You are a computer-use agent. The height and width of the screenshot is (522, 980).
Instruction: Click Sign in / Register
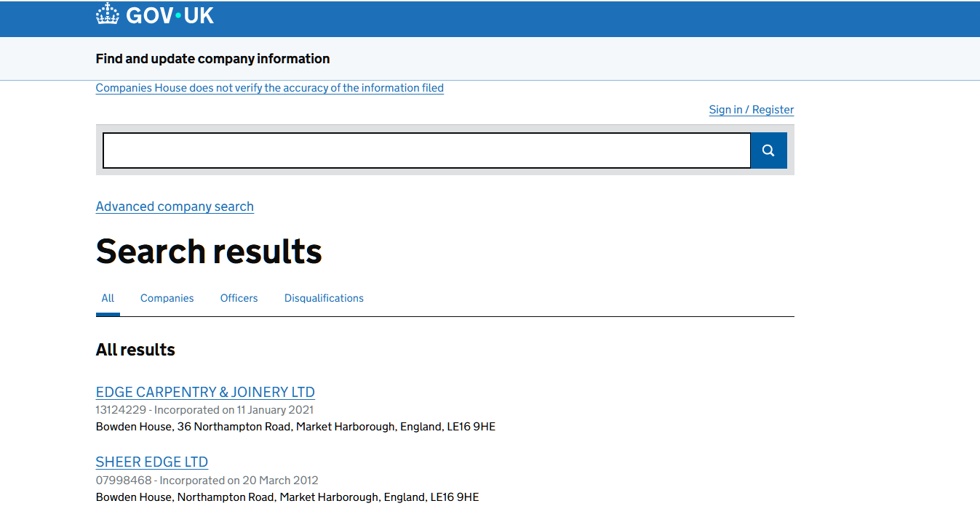pyautogui.click(x=751, y=110)
